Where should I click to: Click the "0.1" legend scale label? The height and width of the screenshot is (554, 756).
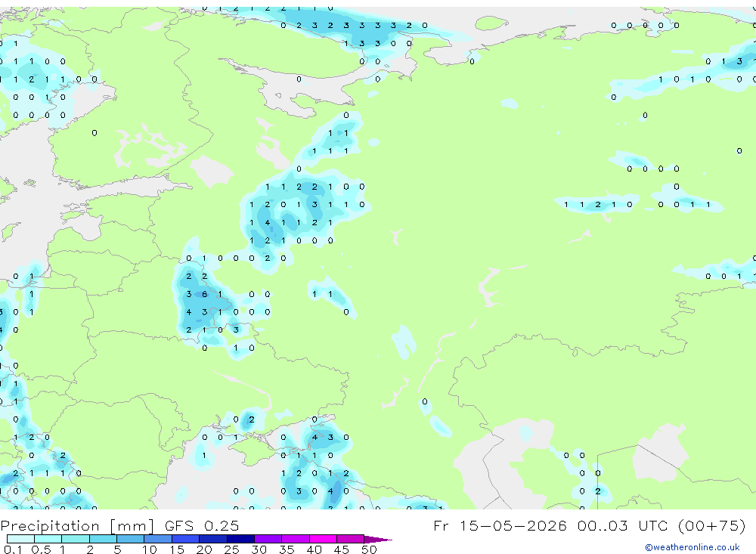point(14,549)
